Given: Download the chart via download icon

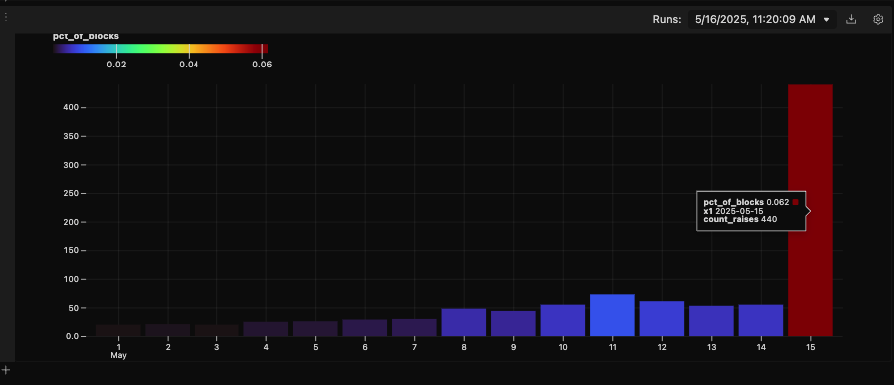Looking at the screenshot, I should pyautogui.click(x=851, y=19).
